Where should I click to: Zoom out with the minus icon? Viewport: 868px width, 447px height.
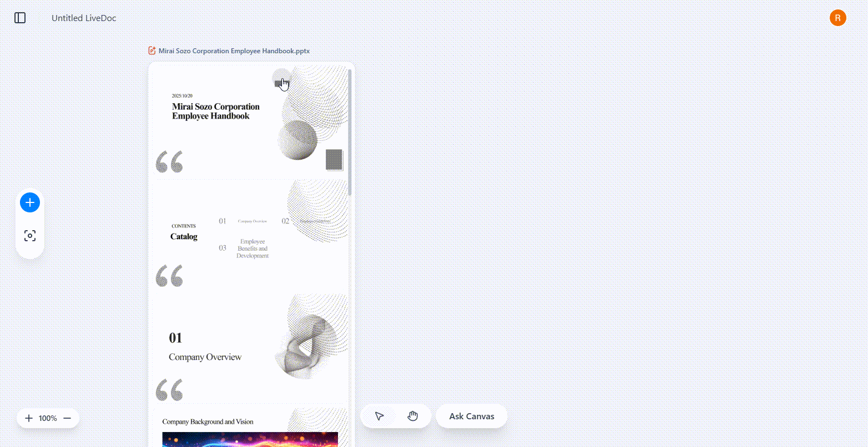pos(67,418)
